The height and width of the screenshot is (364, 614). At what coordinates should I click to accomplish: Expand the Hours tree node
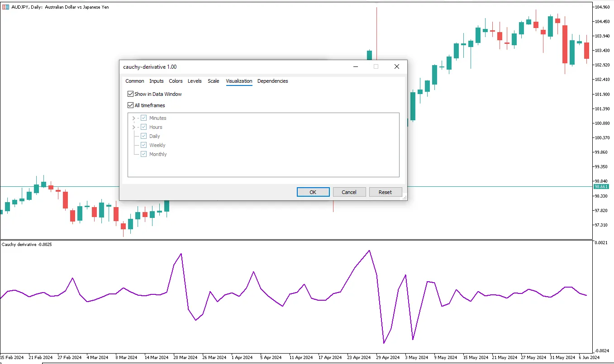click(133, 127)
